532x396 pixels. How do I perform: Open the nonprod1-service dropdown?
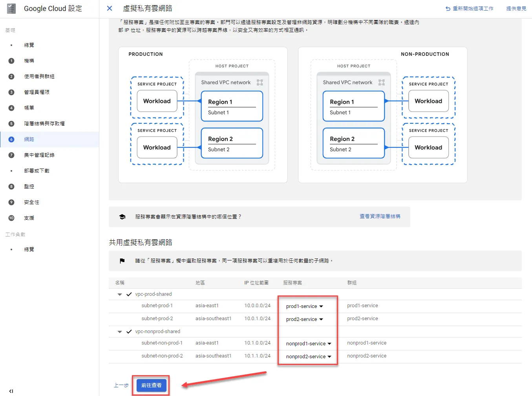pos(309,344)
